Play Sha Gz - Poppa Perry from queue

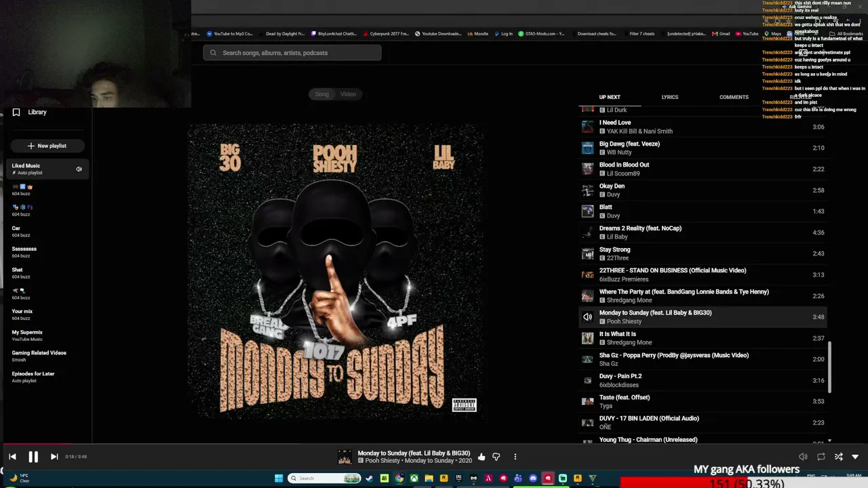tap(703, 359)
